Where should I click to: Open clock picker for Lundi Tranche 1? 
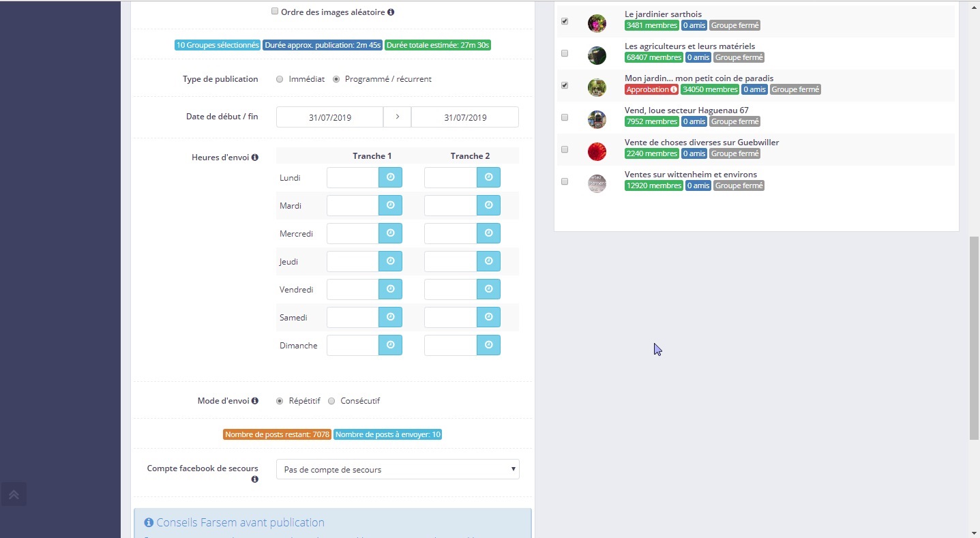pos(390,177)
